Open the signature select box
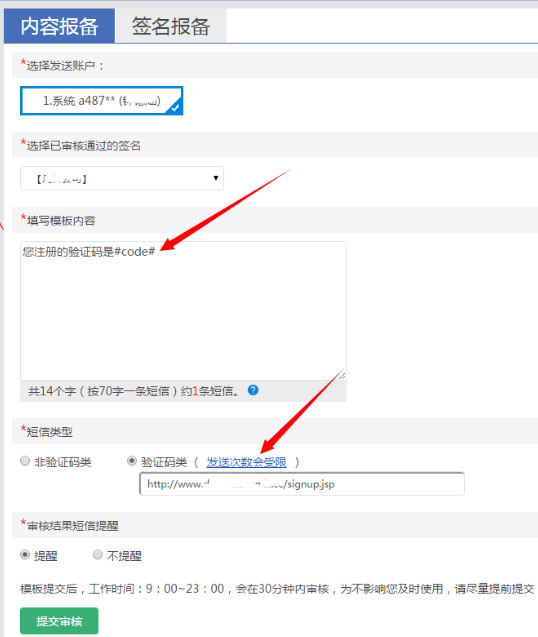Viewport: 538px width, 637px height. (x=122, y=178)
